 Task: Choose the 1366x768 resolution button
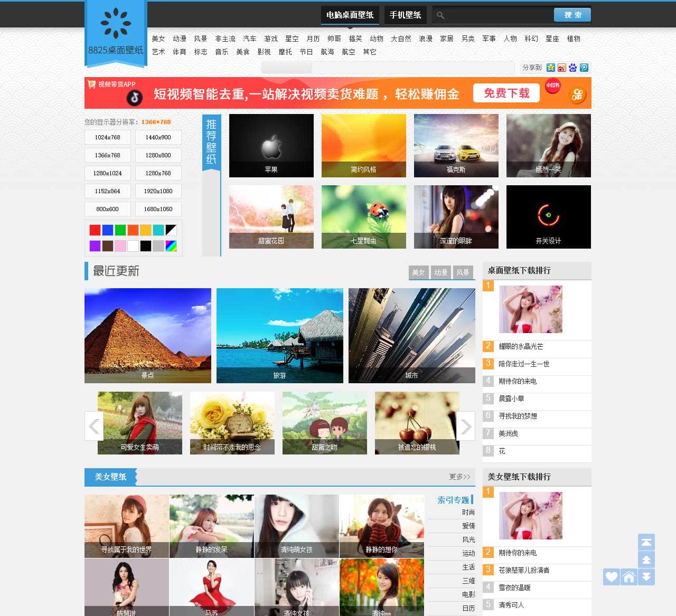click(x=108, y=155)
